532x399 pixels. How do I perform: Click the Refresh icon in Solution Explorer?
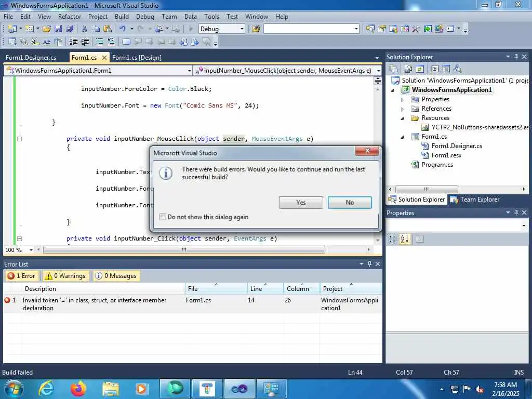point(420,69)
